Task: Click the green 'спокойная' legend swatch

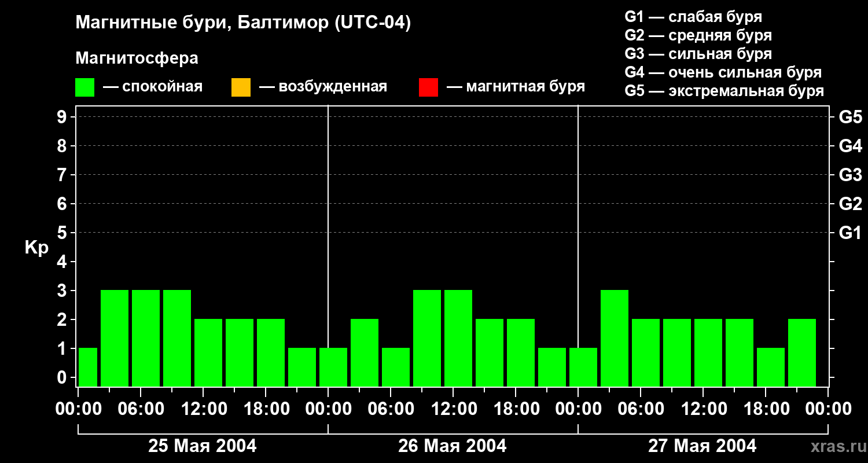Action: point(84,87)
